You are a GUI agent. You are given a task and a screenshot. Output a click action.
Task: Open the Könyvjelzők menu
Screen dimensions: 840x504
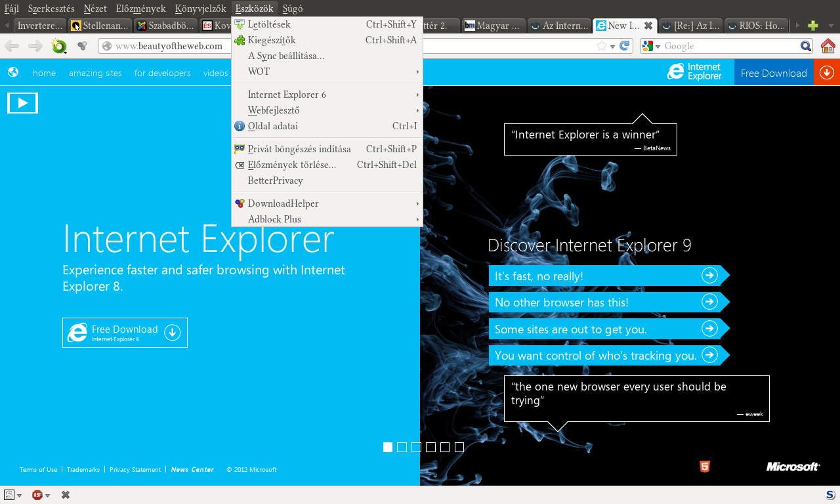pos(200,9)
